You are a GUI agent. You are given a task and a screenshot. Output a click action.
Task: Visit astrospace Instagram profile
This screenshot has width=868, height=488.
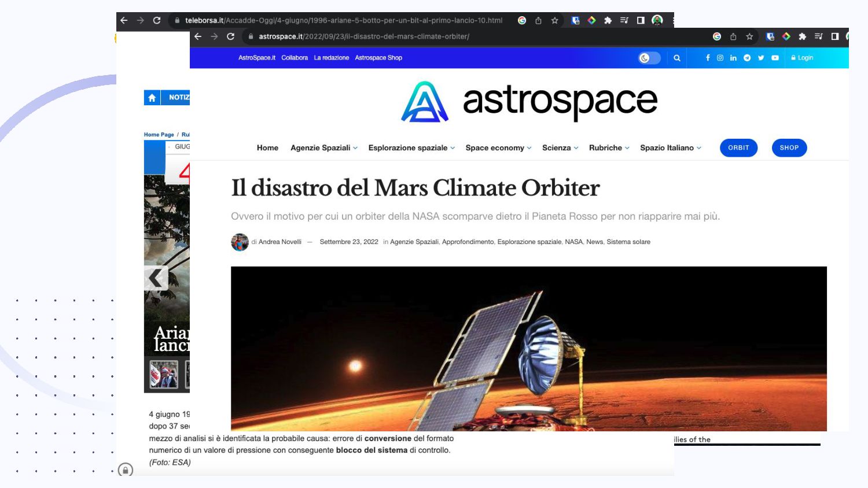720,58
